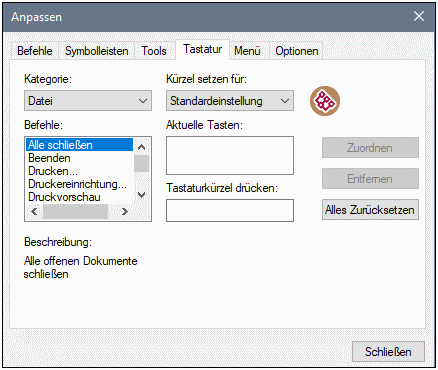The image size is (438, 370).
Task: Open the Symbolleisten tab
Action: (x=97, y=51)
